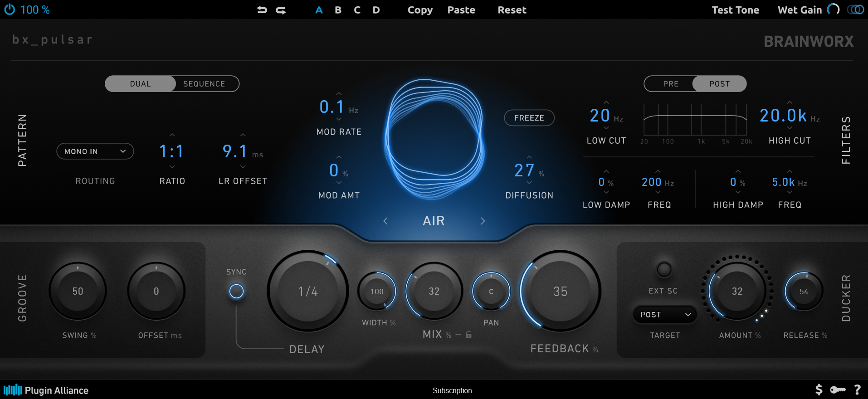Decrease the RATIO value with down arrow

[x=172, y=167]
